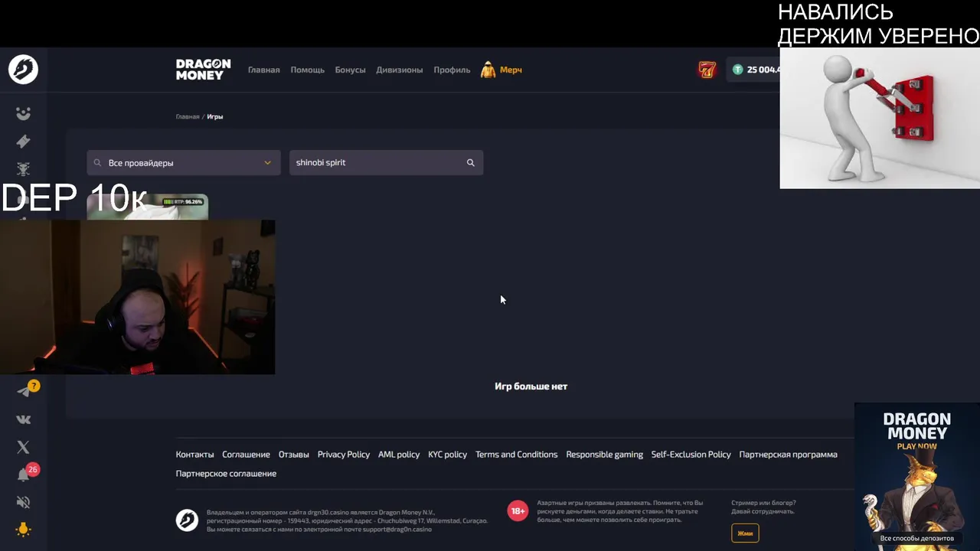The image size is (980, 551).
Task: Open the clown face sidebar icon
Action: coord(24,113)
